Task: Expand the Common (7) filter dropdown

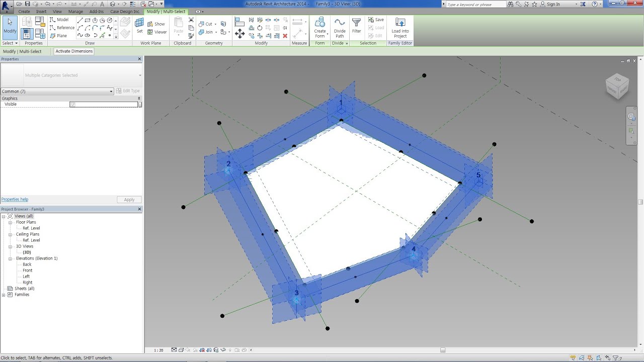Action: (111, 92)
